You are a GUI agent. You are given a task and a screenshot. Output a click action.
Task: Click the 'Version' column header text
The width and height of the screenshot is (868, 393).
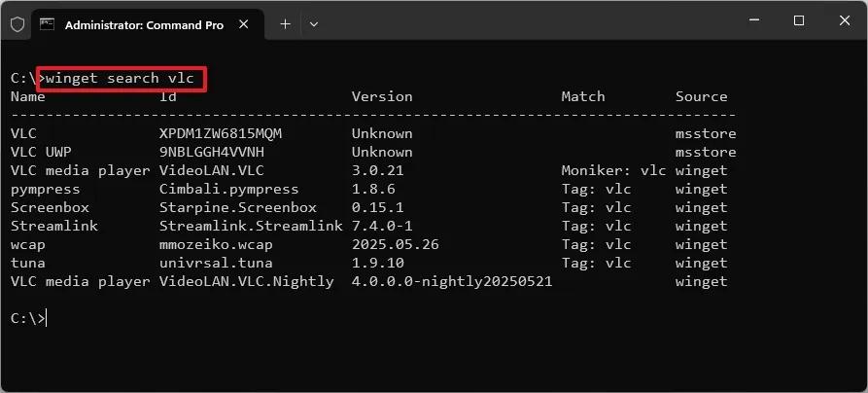(381, 96)
